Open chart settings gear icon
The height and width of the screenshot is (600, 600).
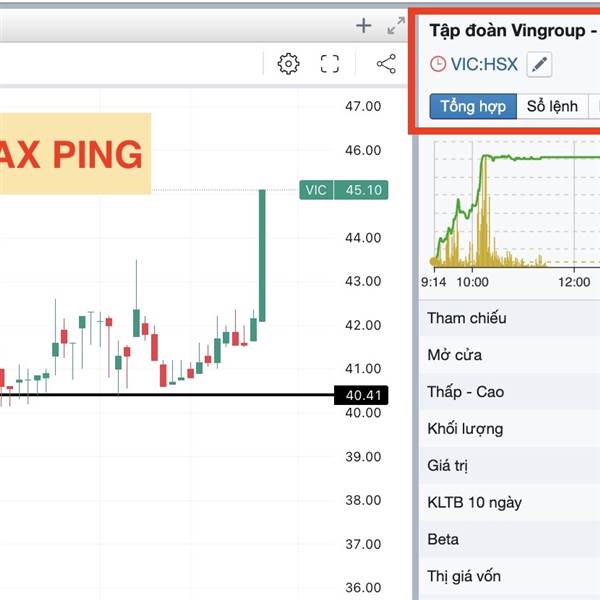pyautogui.click(x=288, y=64)
